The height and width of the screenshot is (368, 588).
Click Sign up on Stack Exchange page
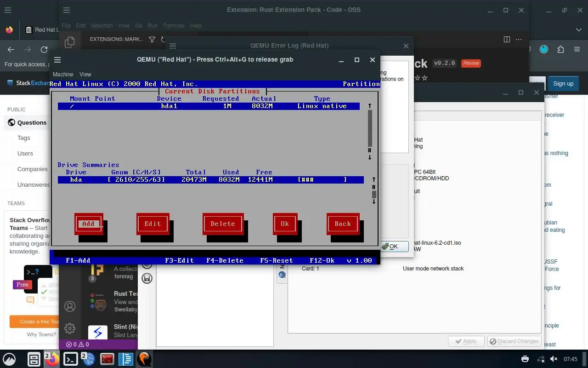[563, 84]
